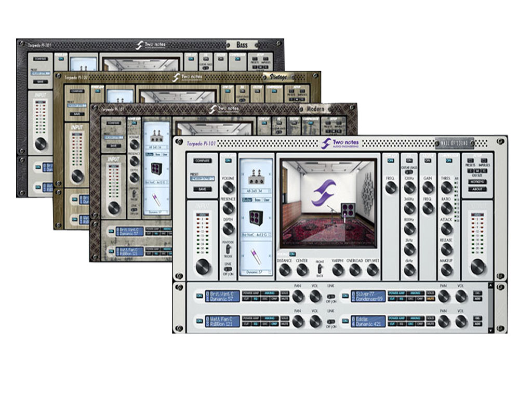Open the Dynamic 57 microphone dropdown

click(256, 272)
